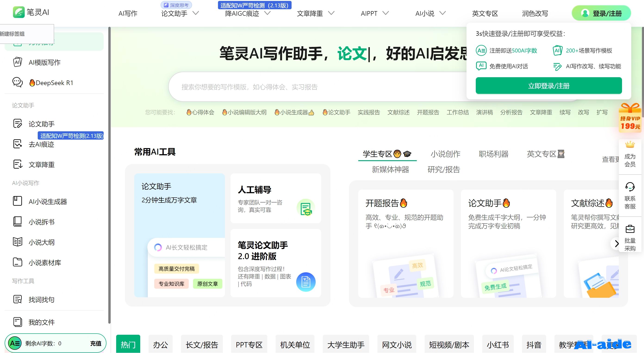Open AI写作 in top navigation
Image resolution: width=644 pixels, height=353 pixels.
[128, 13]
